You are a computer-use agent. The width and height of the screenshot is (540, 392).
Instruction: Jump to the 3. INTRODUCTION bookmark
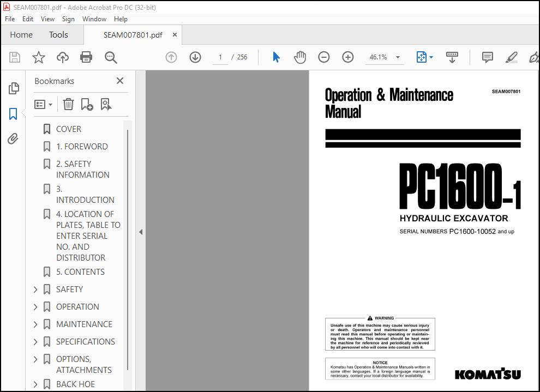pyautogui.click(x=85, y=195)
